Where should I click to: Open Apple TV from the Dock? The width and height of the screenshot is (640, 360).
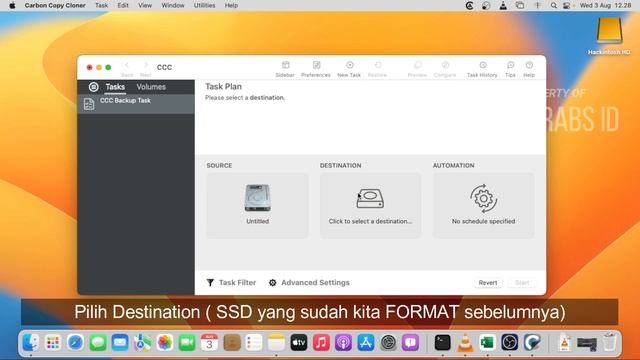pyautogui.click(x=299, y=342)
